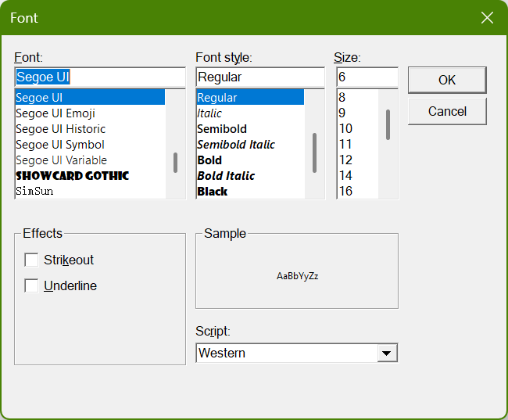Select Segoe UI in font list
Viewport: 508px width, 420px height.
90,97
